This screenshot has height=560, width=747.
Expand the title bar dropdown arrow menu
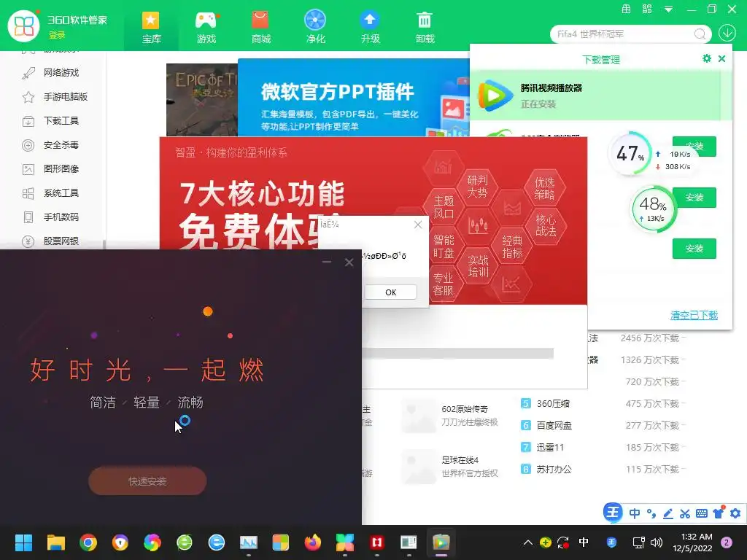[668, 9]
